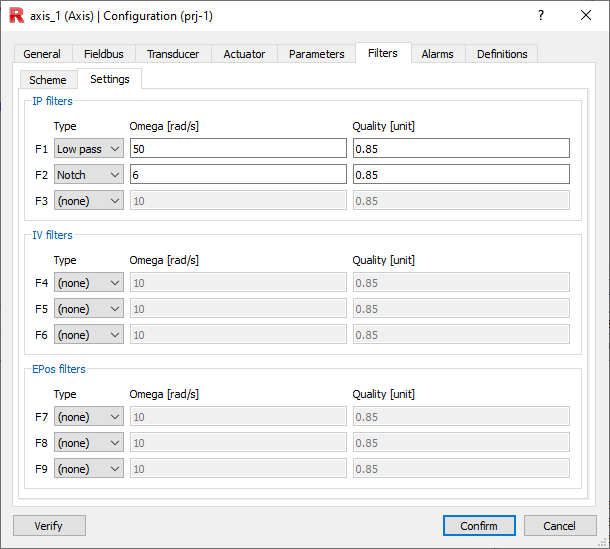Select the Settings sub-tab
This screenshot has width=610, height=549.
pos(110,79)
